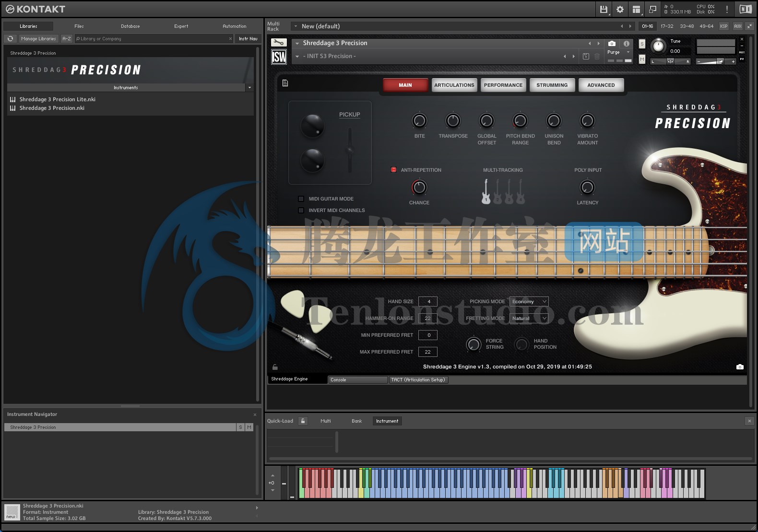
Task: Click the notes page icon beside MAIN tab
Action: 285,83
